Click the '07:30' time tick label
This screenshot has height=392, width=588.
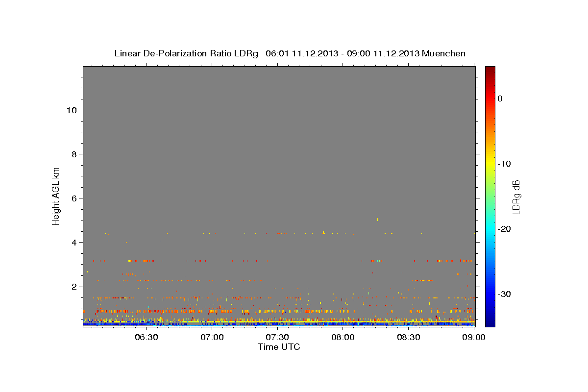pos(277,337)
